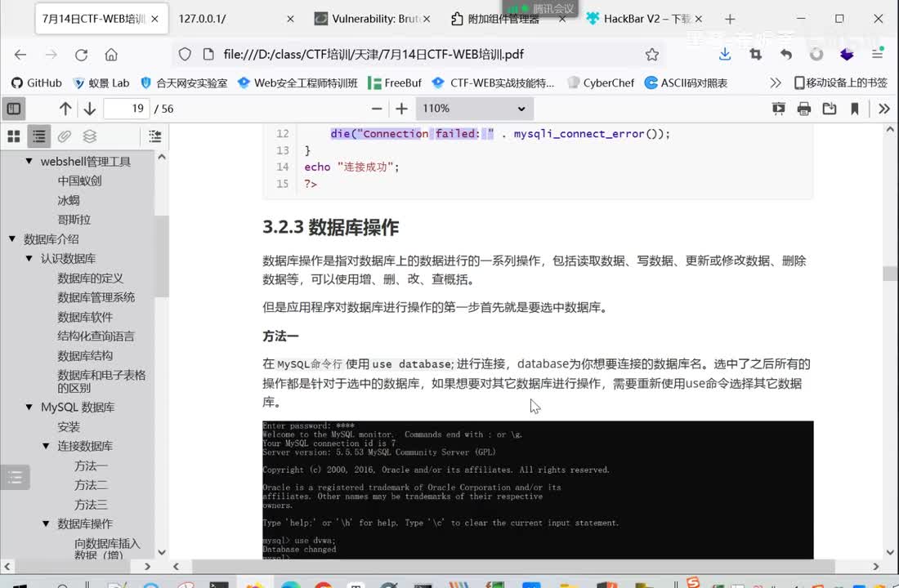Open the downloads panel
The height and width of the screenshot is (588, 899).
[725, 55]
